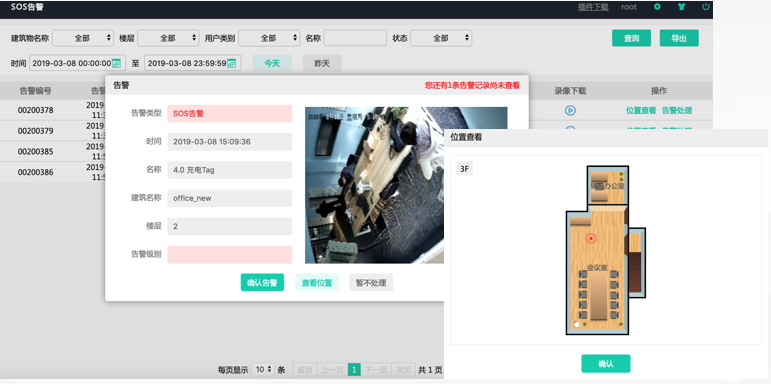Click the 告警编号 column header
Screen dimensions: 771x384
[35, 90]
